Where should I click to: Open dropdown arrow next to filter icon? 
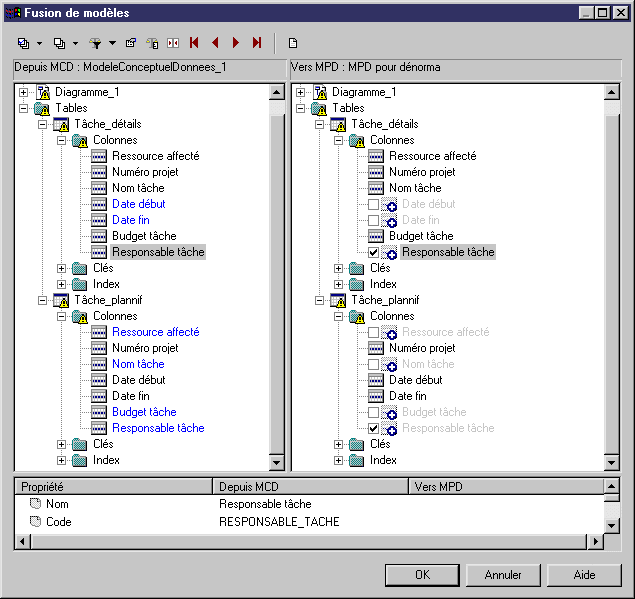tap(112, 43)
